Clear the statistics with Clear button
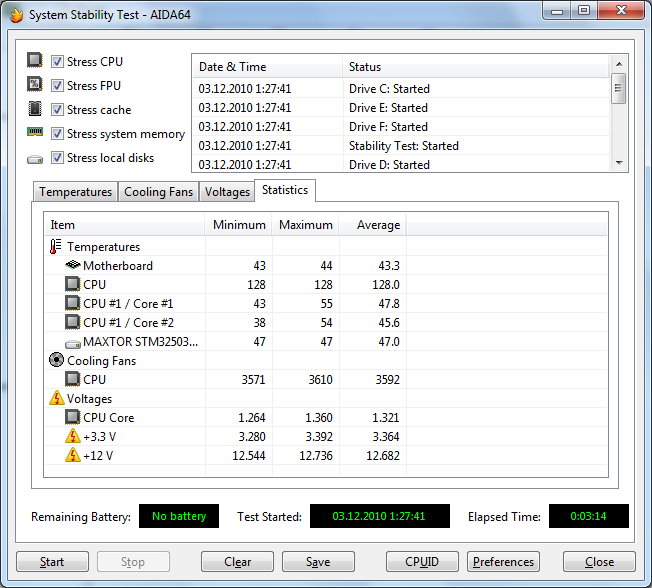Image resolution: width=652 pixels, height=588 pixels. coord(237,562)
